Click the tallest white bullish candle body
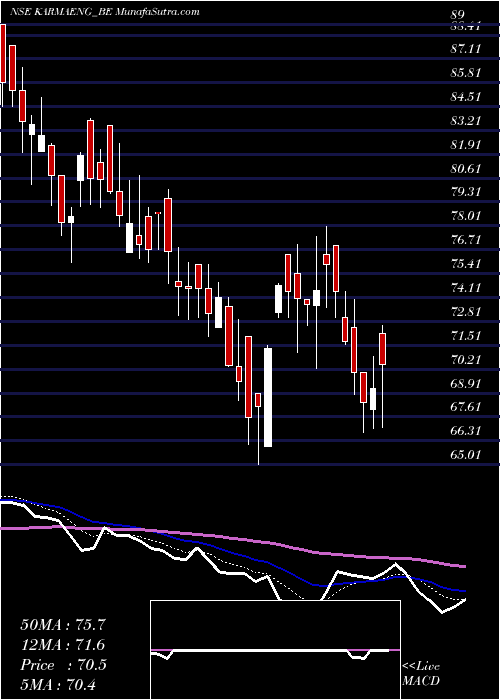Screen dimensions: 500x700 (268, 397)
